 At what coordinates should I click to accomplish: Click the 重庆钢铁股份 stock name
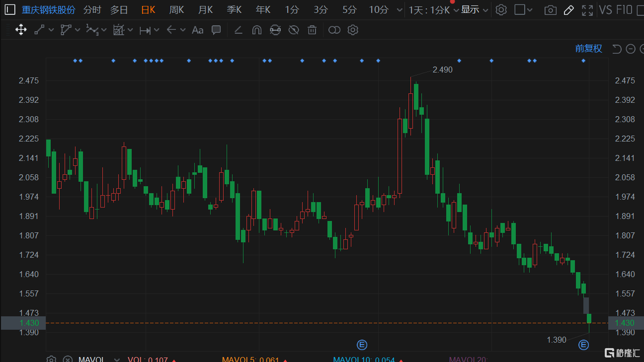pos(48,10)
